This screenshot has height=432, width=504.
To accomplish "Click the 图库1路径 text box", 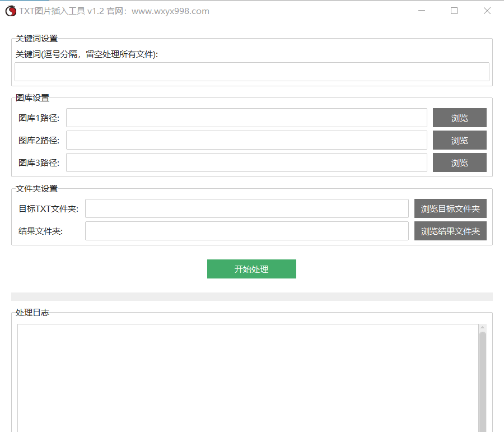I will tap(246, 118).
